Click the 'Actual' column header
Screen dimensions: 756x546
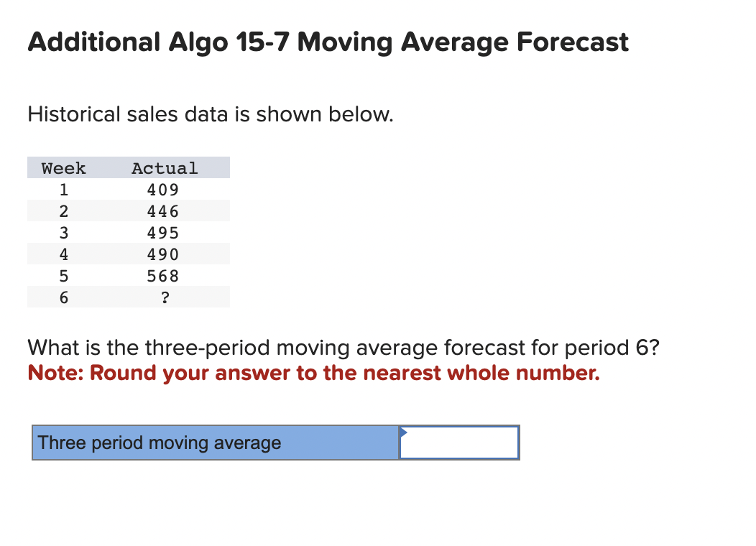coord(164,167)
